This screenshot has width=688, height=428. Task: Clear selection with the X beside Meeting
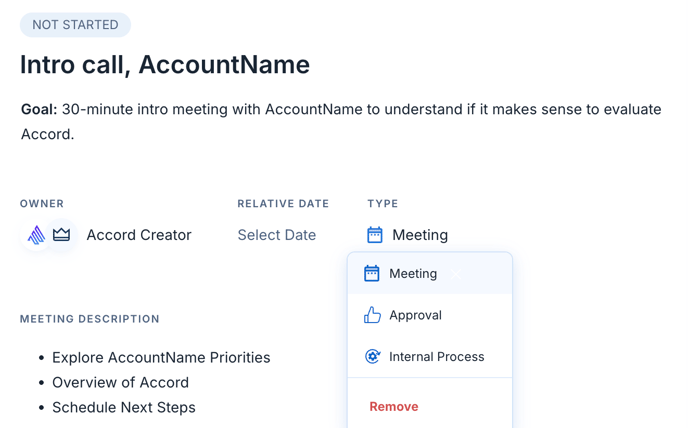[455, 274]
